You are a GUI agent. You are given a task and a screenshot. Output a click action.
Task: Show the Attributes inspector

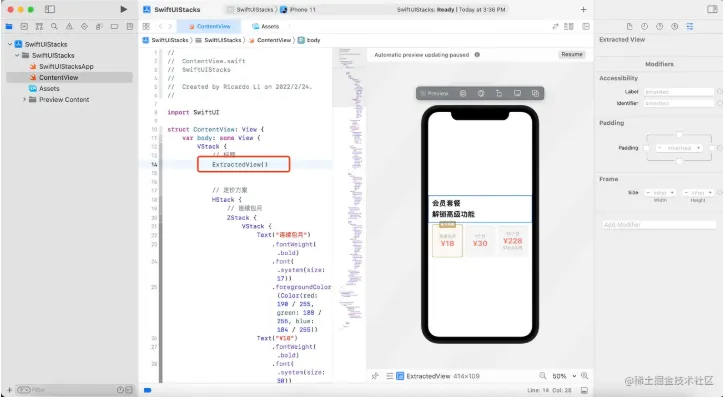point(690,27)
